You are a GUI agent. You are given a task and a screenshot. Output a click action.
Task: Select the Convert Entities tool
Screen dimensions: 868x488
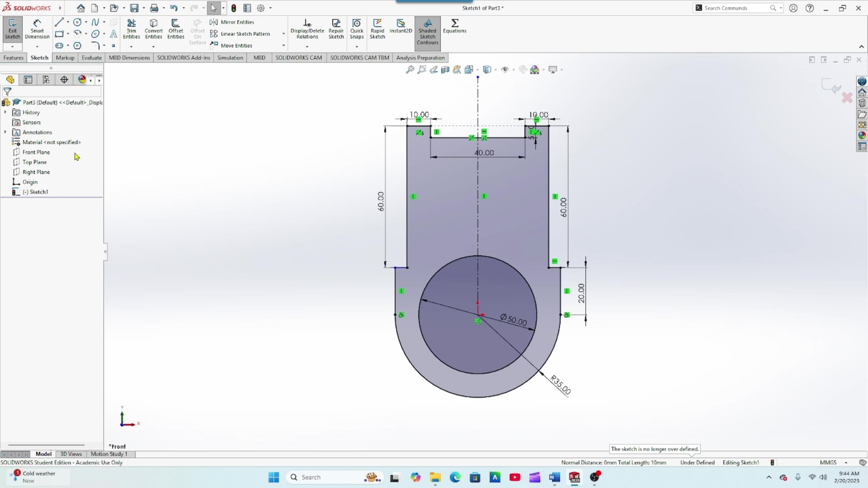pos(153,28)
